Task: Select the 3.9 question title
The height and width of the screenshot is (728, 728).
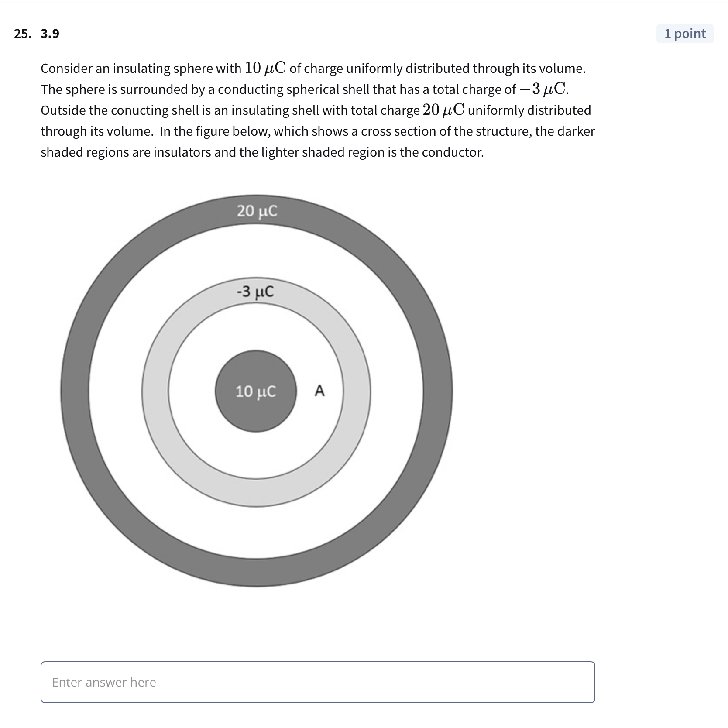Action: (50, 33)
